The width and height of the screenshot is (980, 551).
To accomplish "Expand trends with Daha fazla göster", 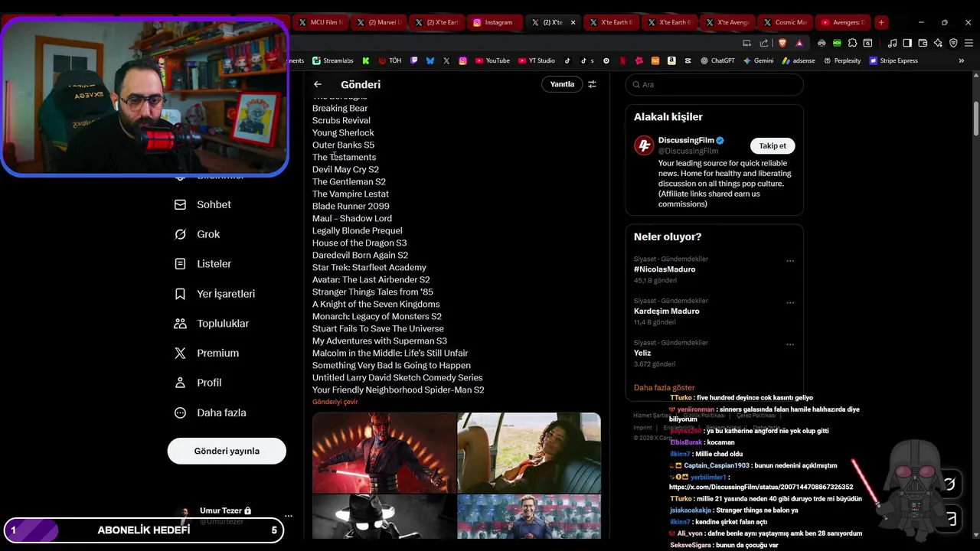I will click(664, 388).
